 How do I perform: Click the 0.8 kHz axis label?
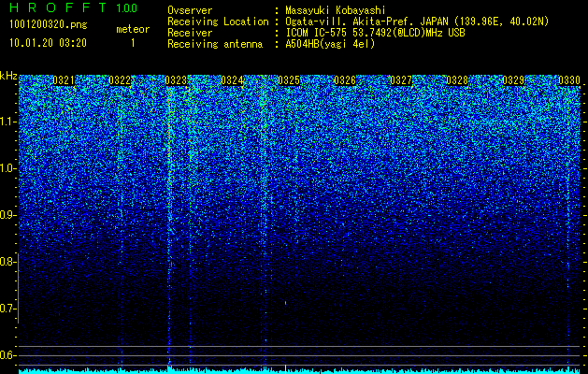coord(8,262)
